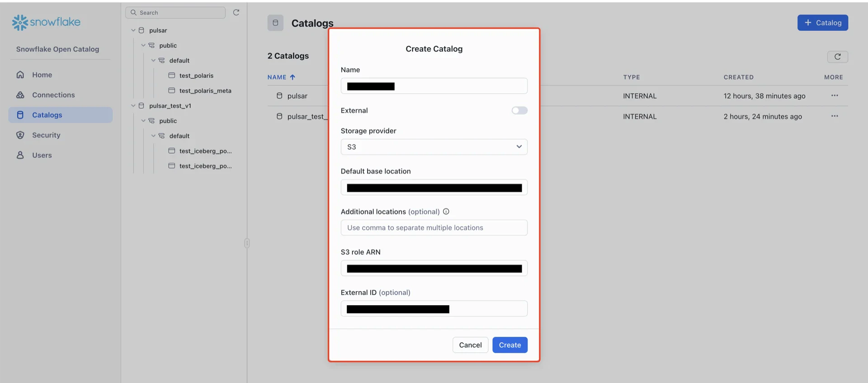The height and width of the screenshot is (383, 868).
Task: Click the test_polaris table icon
Action: 172,76
